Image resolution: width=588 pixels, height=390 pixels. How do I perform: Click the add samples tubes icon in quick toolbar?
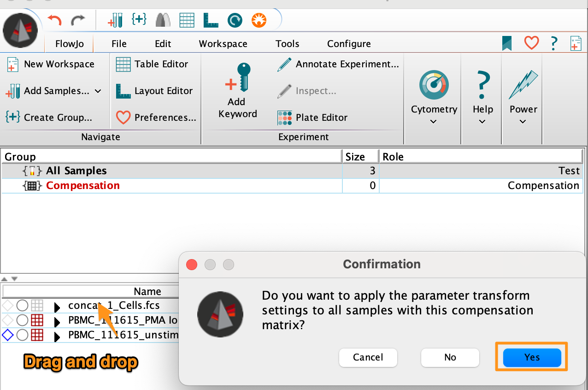(x=115, y=20)
